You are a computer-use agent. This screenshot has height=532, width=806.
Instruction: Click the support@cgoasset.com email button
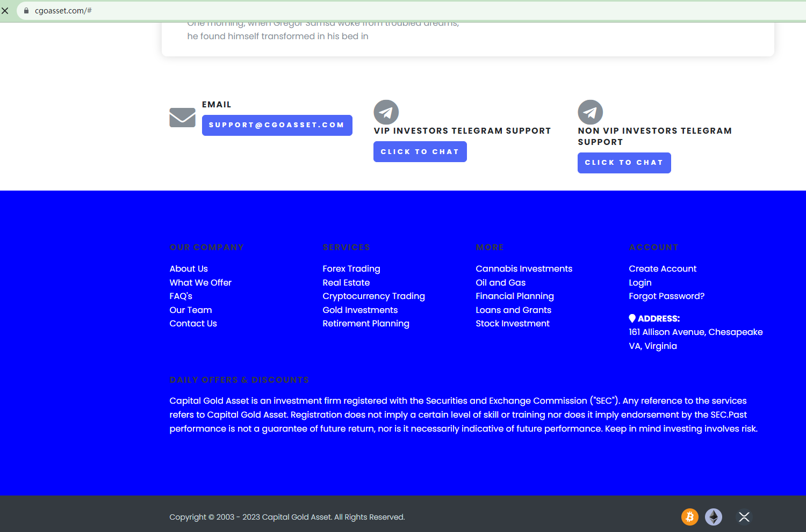[x=277, y=125]
